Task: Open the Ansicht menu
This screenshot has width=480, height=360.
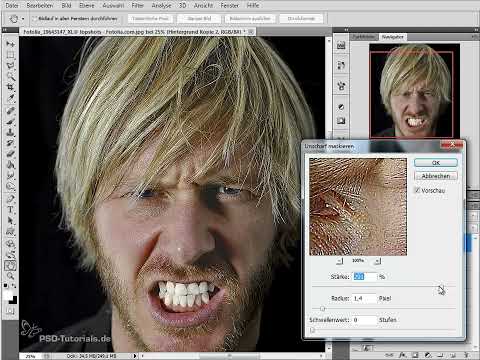Action: [203, 5]
